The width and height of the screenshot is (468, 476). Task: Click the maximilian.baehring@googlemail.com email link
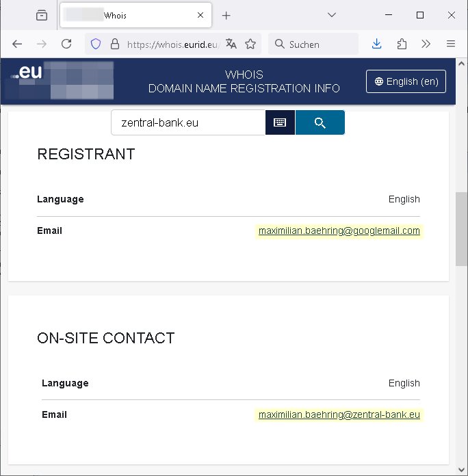339,231
